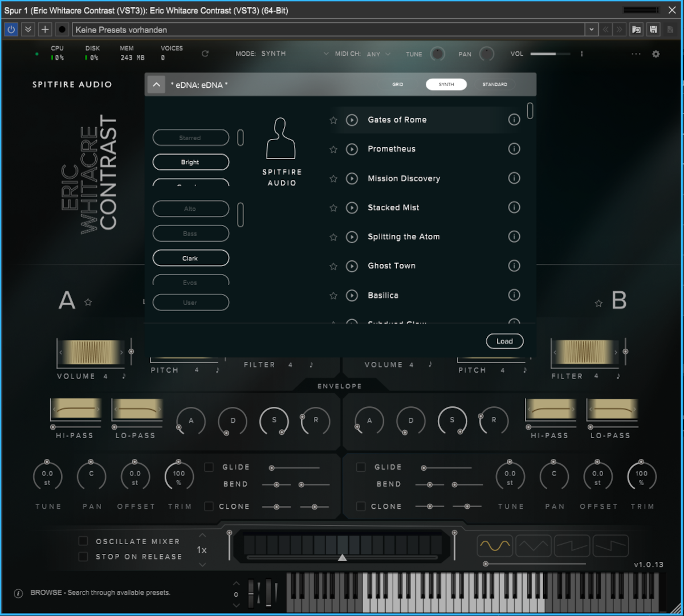684x616 pixels.
Task: Select the sine wave shape
Action: coord(495,546)
